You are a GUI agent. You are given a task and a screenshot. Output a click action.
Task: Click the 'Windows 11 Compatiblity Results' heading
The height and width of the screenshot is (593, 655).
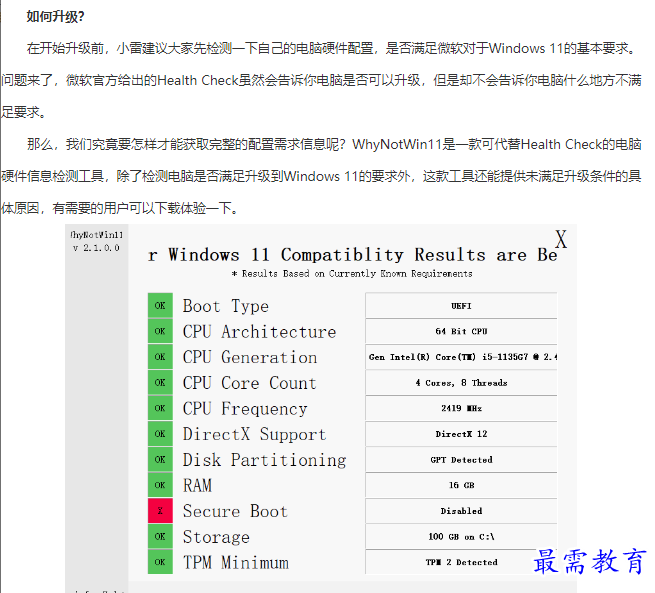click(x=327, y=254)
